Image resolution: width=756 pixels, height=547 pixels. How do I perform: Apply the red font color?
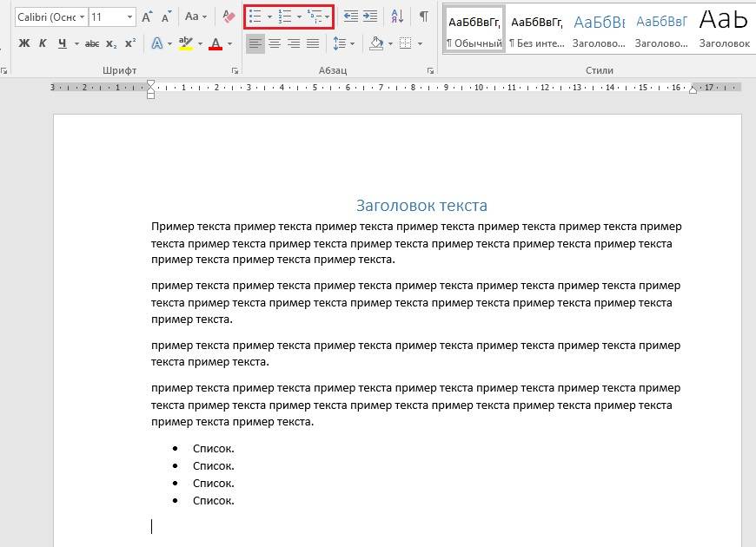[216, 43]
